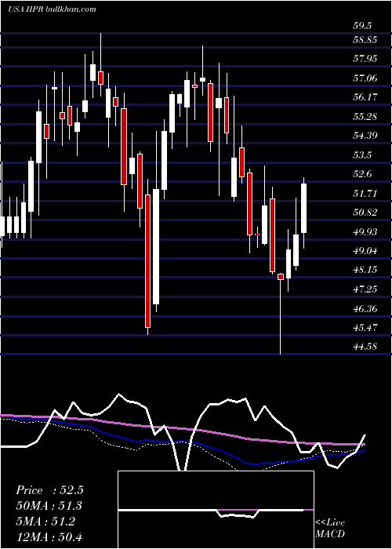This screenshot has width=392, height=549.
Task: Click the '12MA : 50.4' readout
Action: tap(49, 537)
